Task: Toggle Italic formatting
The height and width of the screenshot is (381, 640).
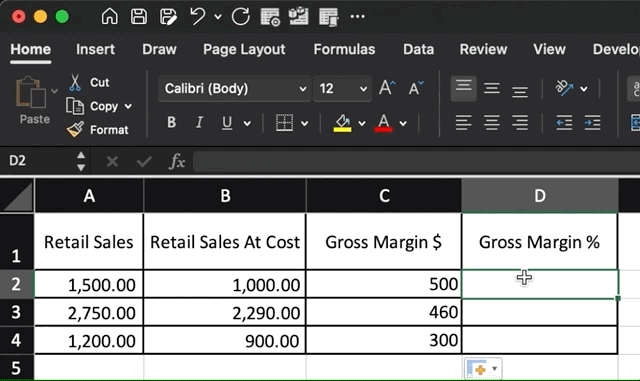Action: tap(199, 123)
